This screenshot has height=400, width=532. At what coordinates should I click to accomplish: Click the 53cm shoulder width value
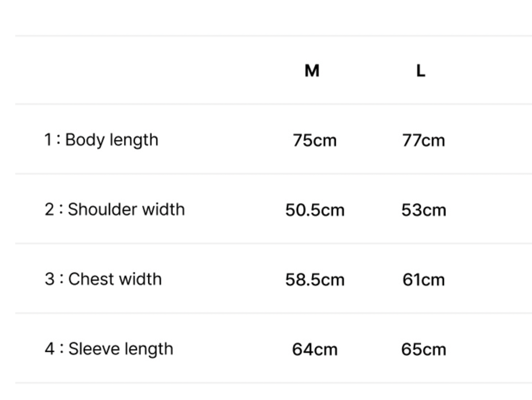pos(423,210)
